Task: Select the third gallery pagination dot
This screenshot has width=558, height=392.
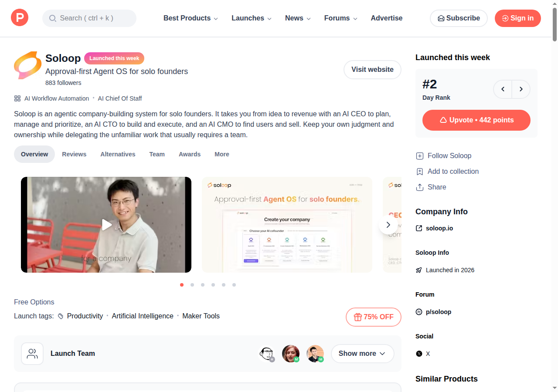Action: pos(203,285)
